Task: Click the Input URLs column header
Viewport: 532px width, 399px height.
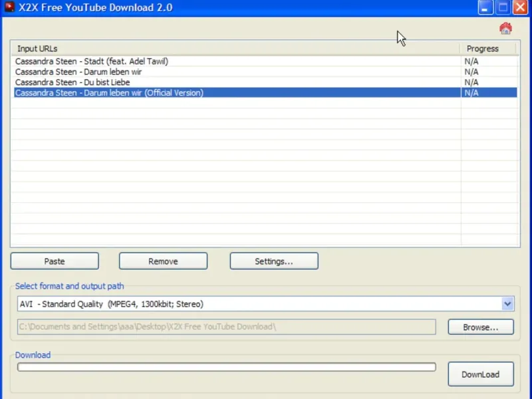Action: point(235,49)
